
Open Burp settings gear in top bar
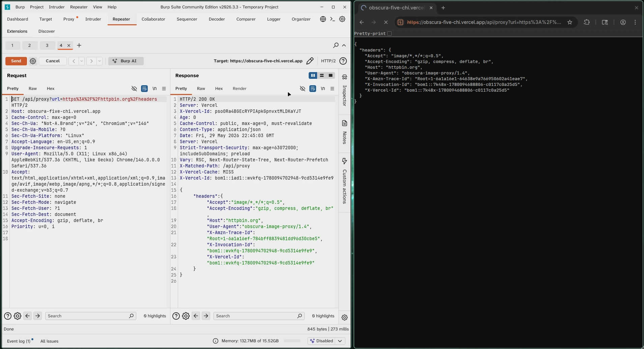342,19
